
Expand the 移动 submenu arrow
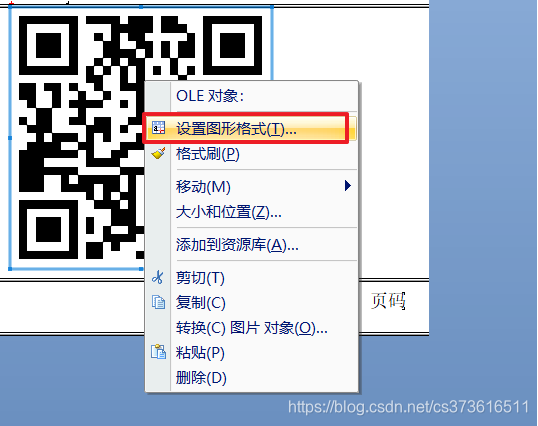point(348,186)
